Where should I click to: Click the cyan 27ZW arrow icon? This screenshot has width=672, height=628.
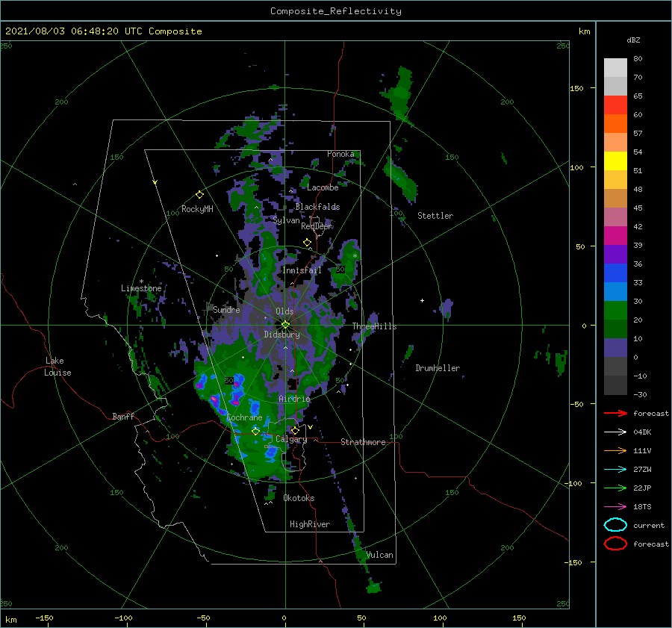[x=615, y=470]
